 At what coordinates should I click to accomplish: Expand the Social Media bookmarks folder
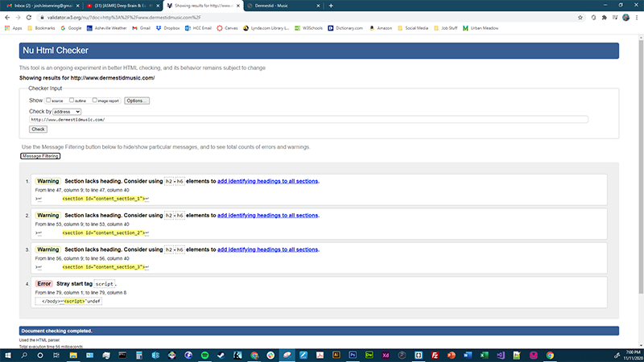[x=413, y=28]
